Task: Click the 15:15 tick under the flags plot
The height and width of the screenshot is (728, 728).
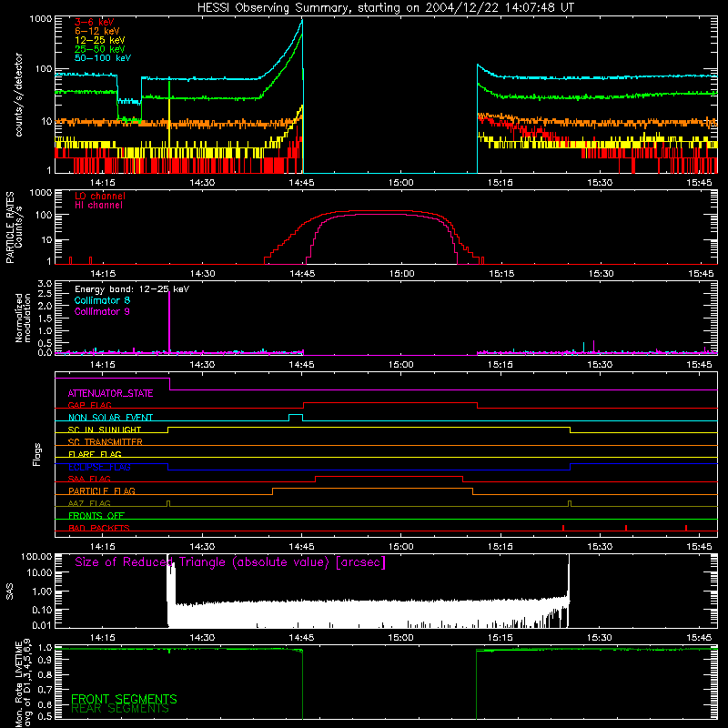Action: (500, 547)
